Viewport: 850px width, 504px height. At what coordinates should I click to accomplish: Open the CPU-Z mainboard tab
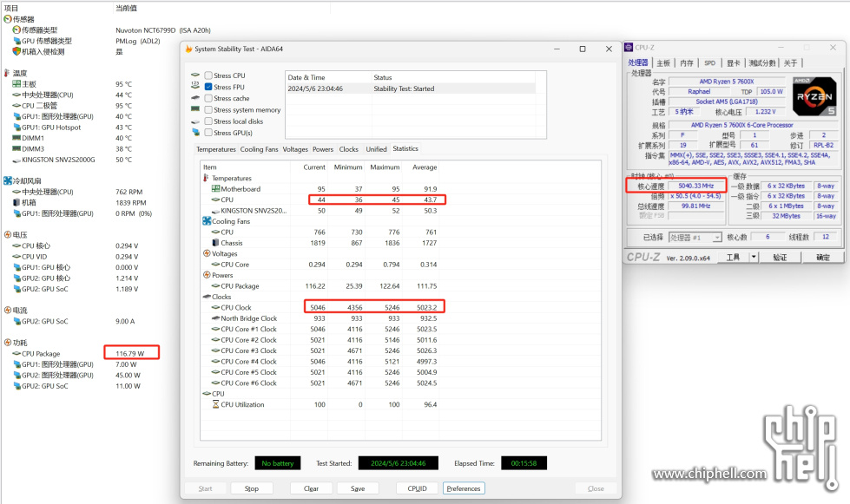pos(663,63)
